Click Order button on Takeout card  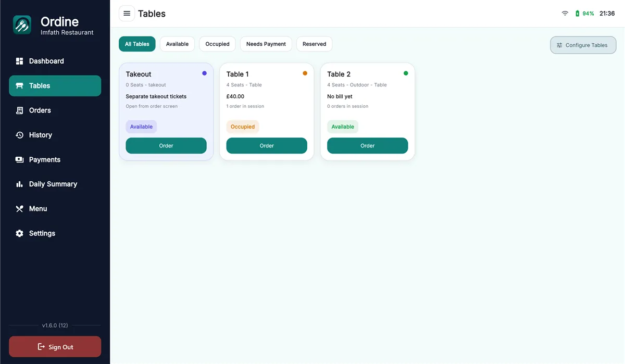pos(166,146)
